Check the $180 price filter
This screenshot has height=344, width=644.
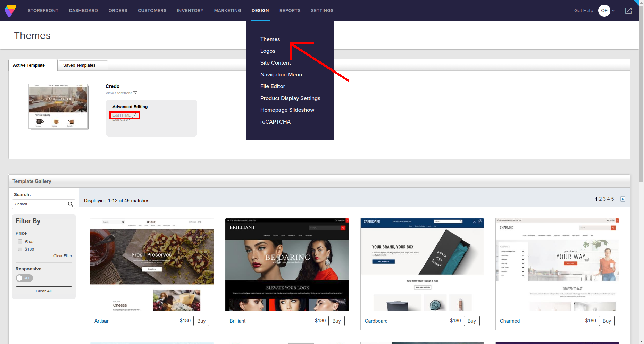20,249
